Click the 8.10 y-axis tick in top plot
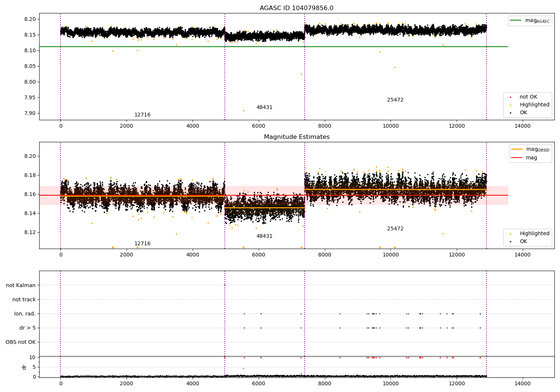 [x=30, y=51]
